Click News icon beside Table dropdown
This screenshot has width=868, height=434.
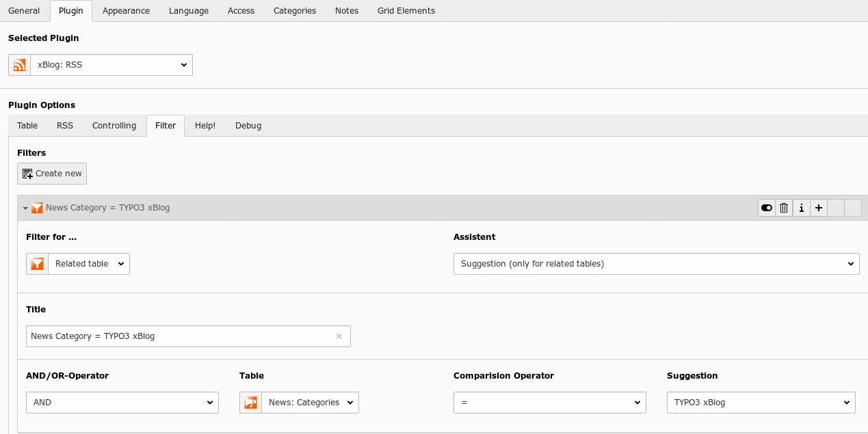click(250, 403)
